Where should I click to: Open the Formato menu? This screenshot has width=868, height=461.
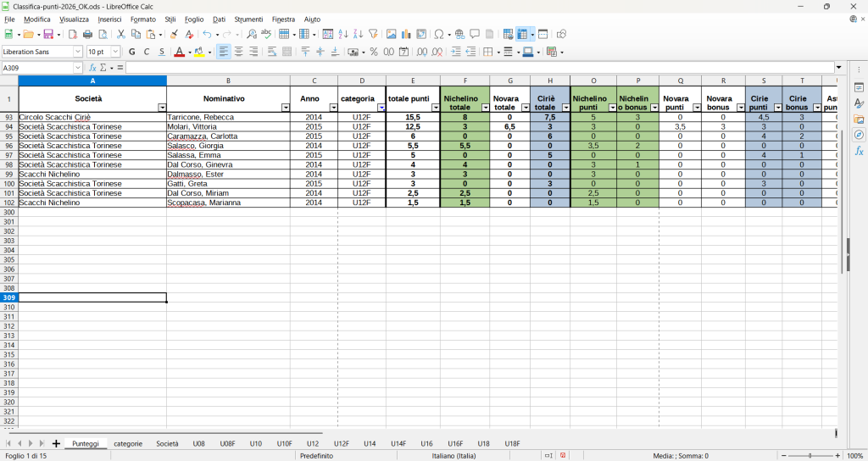[x=142, y=19]
